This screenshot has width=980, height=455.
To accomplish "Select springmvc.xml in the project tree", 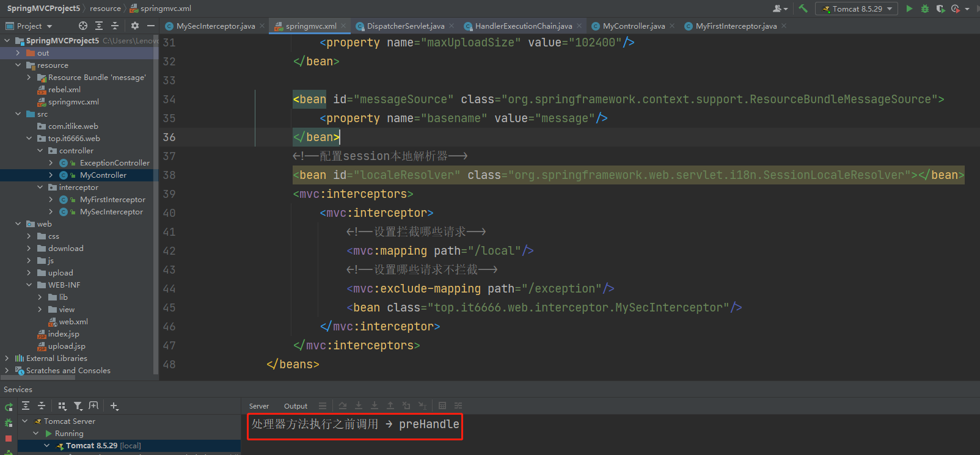I will (x=73, y=102).
